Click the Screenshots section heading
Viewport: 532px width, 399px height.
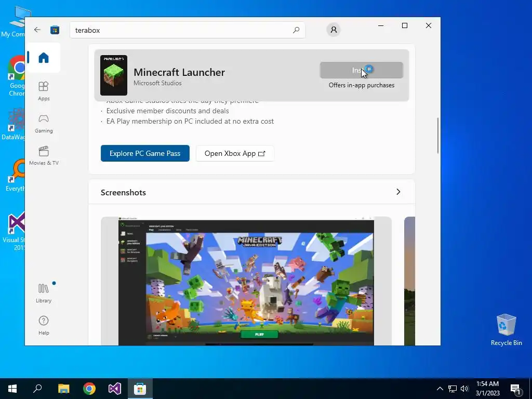pyautogui.click(x=123, y=192)
